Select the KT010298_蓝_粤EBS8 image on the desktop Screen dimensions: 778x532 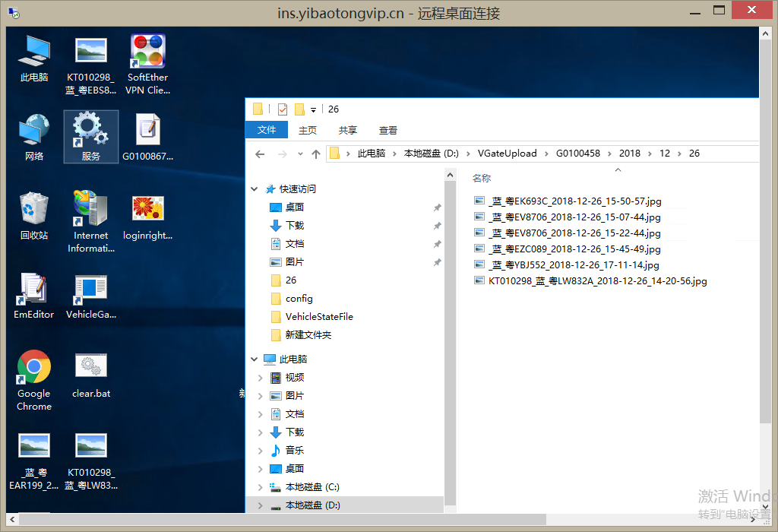click(91, 65)
